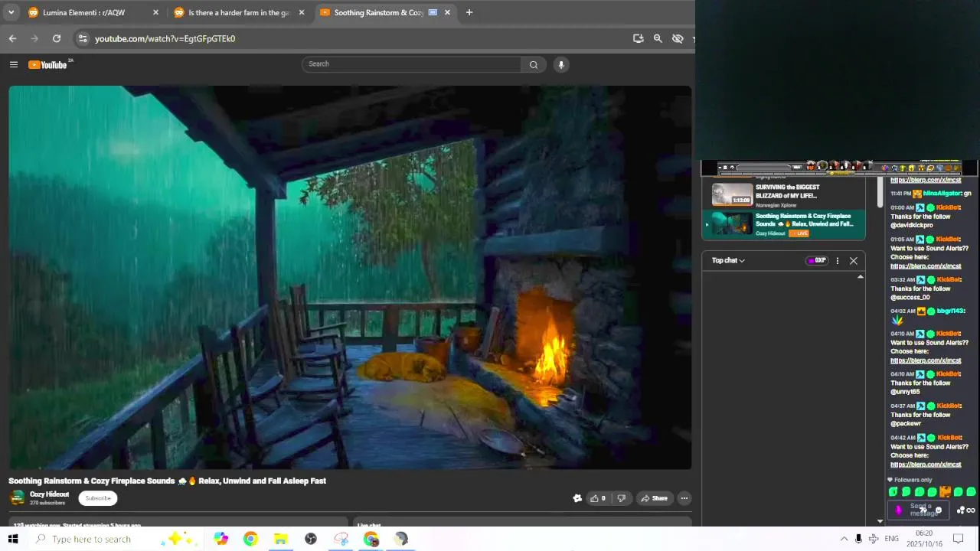This screenshot has width=980, height=551.
Task: Click the chat scroll-up arrow
Action: pos(861,277)
